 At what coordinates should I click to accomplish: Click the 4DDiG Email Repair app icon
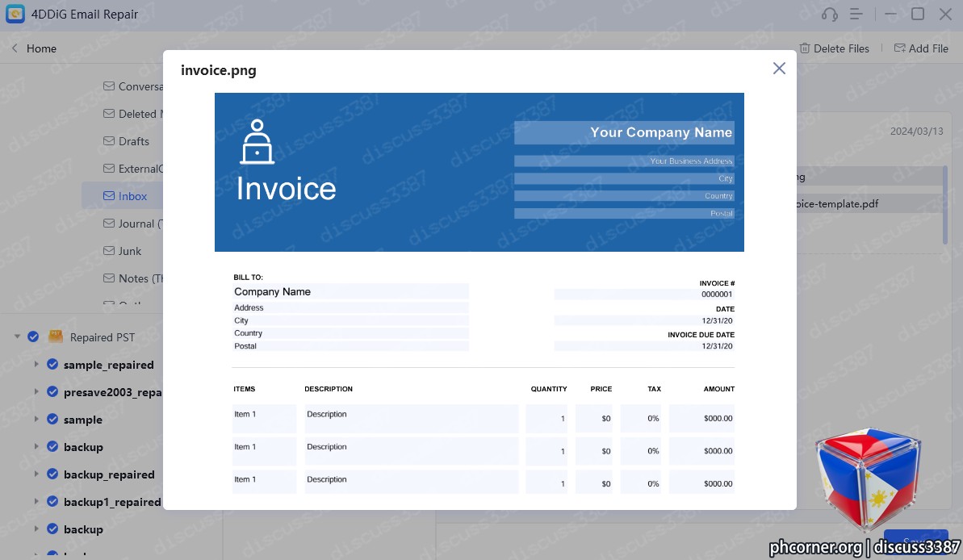[x=15, y=14]
